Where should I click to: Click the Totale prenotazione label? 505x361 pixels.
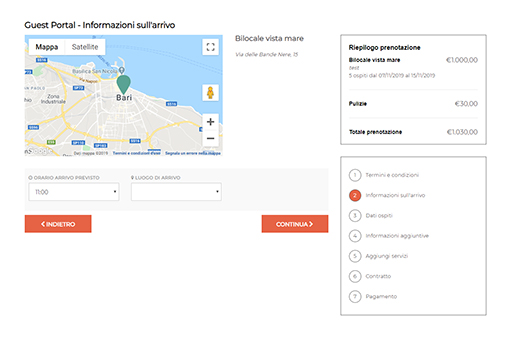tap(375, 132)
